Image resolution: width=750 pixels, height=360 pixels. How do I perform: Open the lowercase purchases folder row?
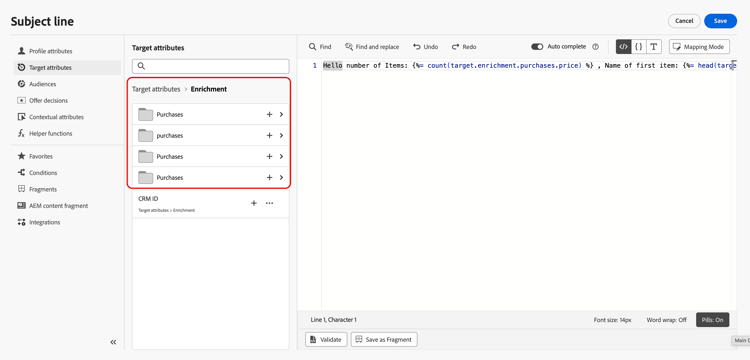(x=210, y=136)
